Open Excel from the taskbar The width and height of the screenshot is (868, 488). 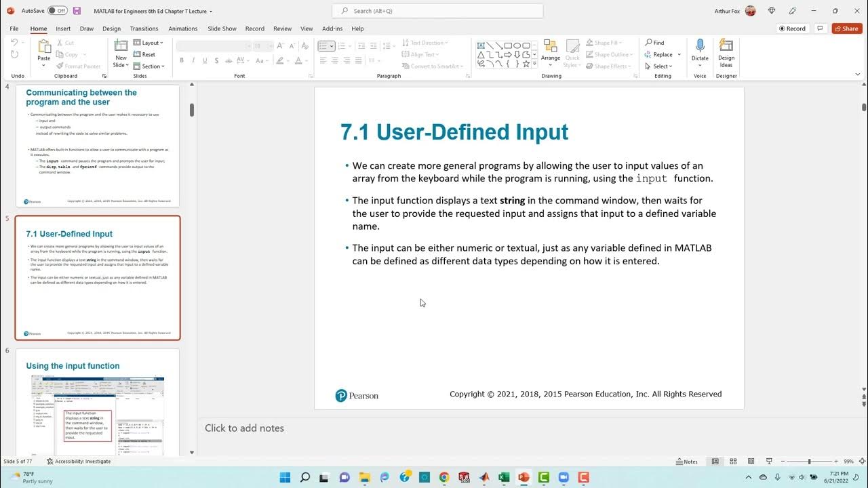click(x=504, y=477)
